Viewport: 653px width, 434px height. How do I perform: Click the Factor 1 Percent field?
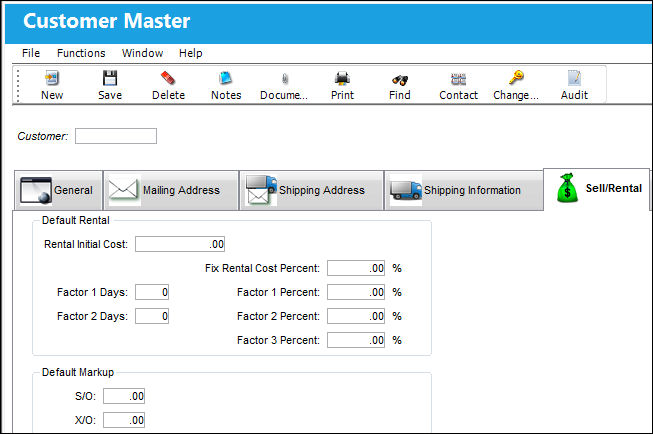click(356, 292)
